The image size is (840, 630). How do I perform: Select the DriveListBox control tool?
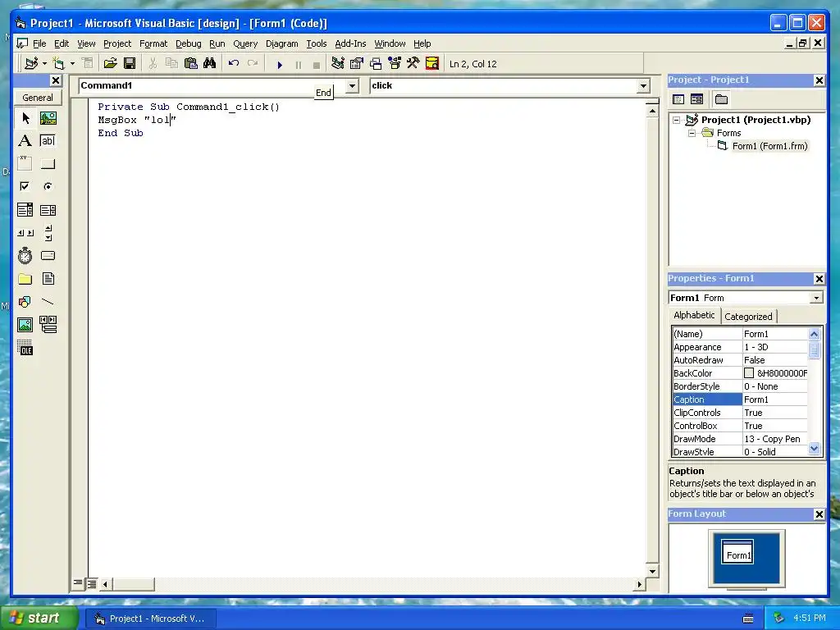[x=48, y=256]
